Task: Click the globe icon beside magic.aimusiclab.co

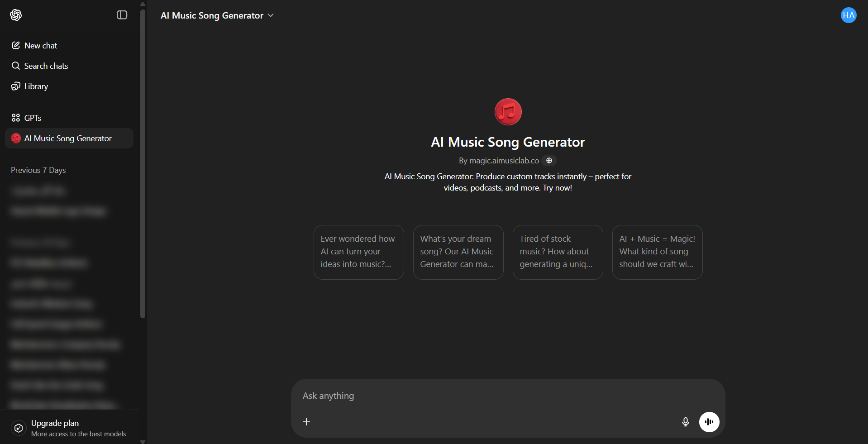Action: click(x=549, y=161)
